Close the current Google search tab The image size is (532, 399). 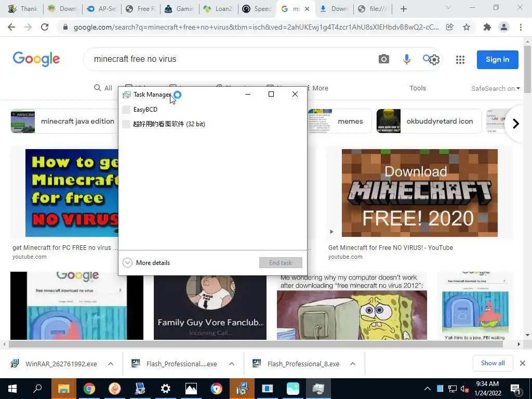(307, 9)
